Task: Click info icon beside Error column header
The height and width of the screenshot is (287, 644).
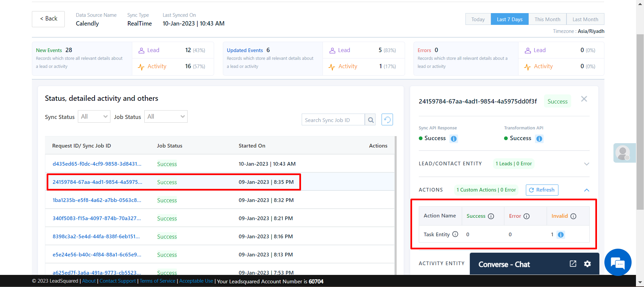Action: click(527, 216)
